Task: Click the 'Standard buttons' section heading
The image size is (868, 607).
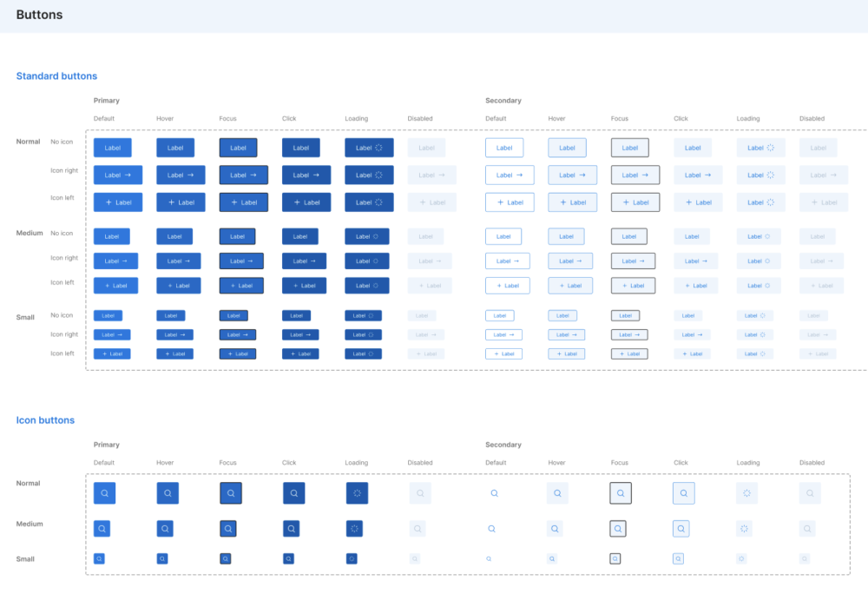Action: [x=56, y=76]
